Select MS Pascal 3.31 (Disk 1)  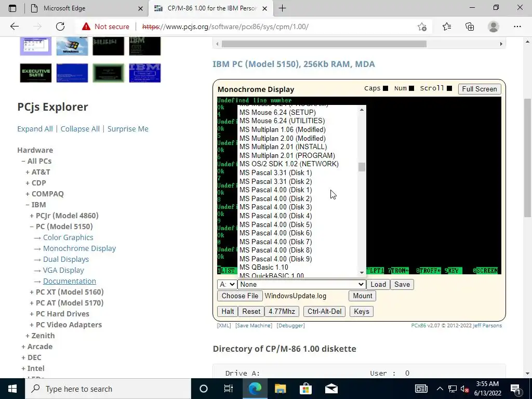click(x=275, y=172)
